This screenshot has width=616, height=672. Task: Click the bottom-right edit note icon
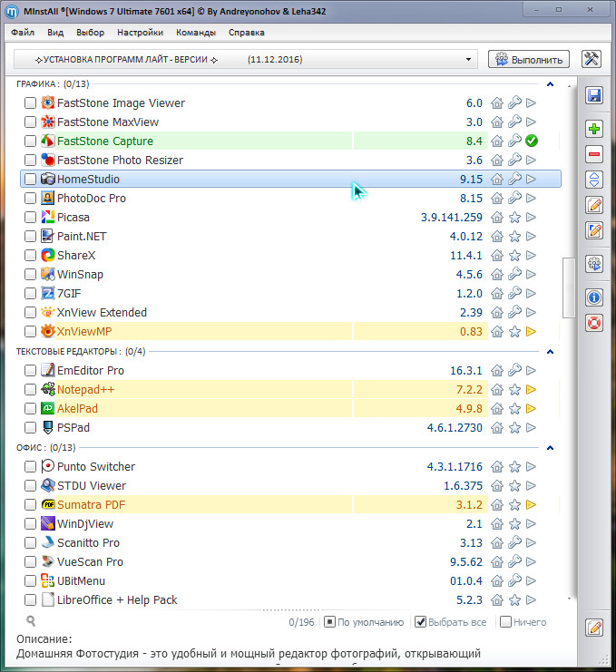pos(594,628)
